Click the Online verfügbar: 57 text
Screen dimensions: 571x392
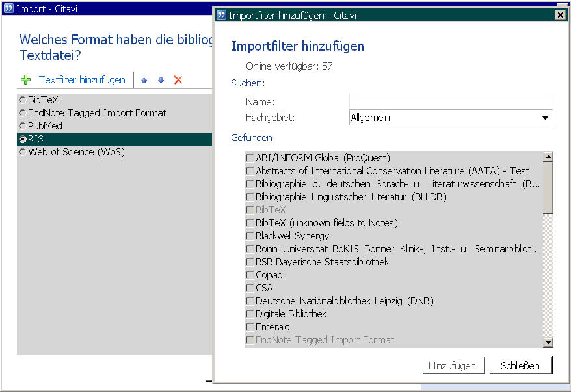[289, 66]
